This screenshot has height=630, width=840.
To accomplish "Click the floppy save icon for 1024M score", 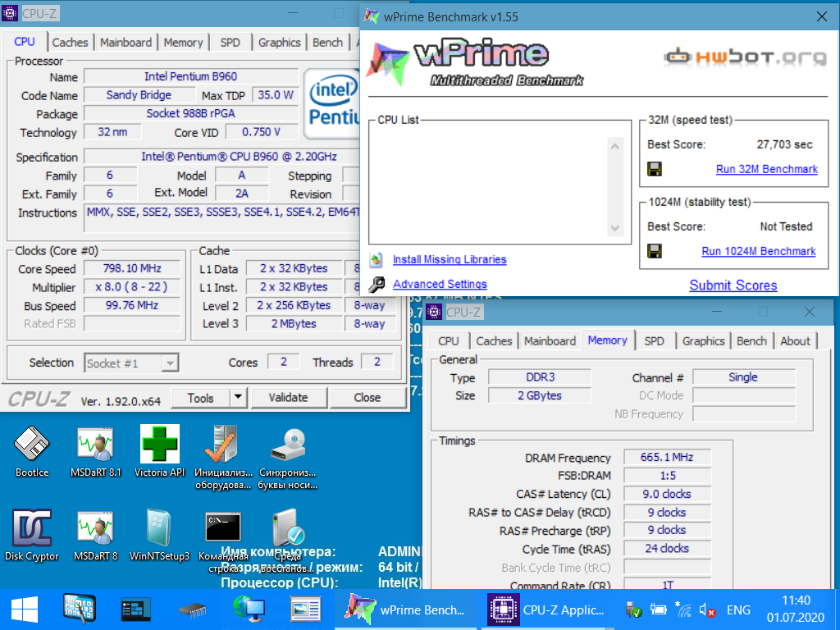I will (x=655, y=251).
